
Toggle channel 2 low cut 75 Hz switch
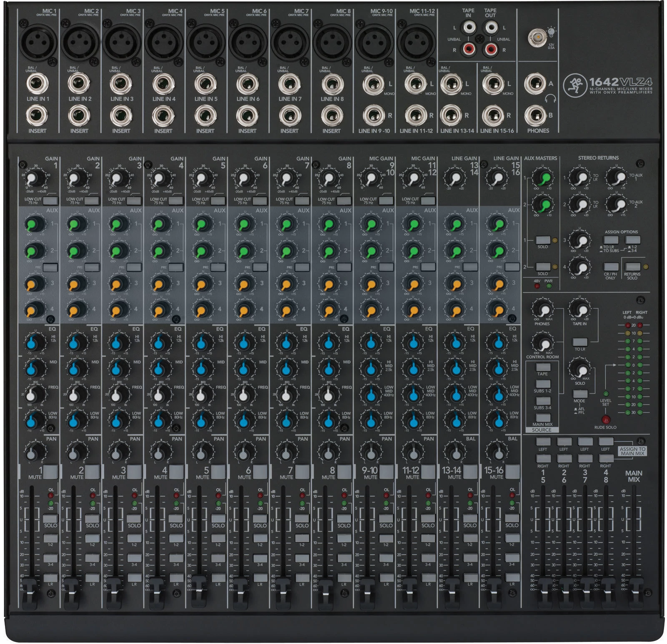click(92, 201)
